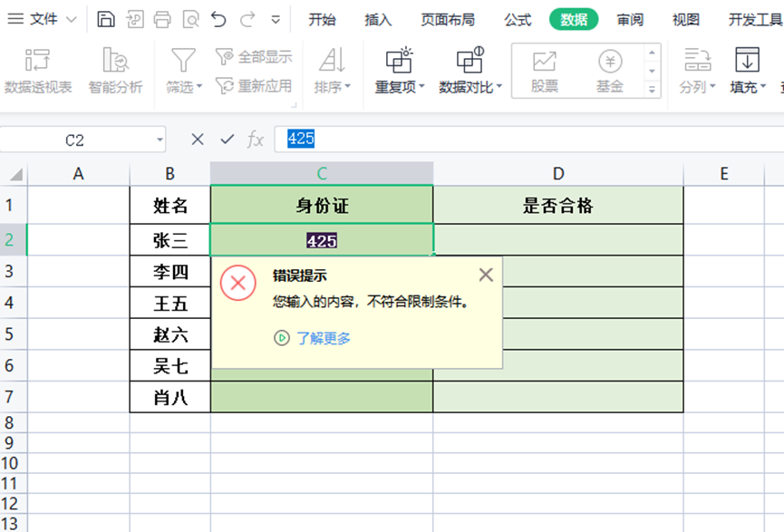Switch to the 插入 (Insert) tab

(378, 20)
